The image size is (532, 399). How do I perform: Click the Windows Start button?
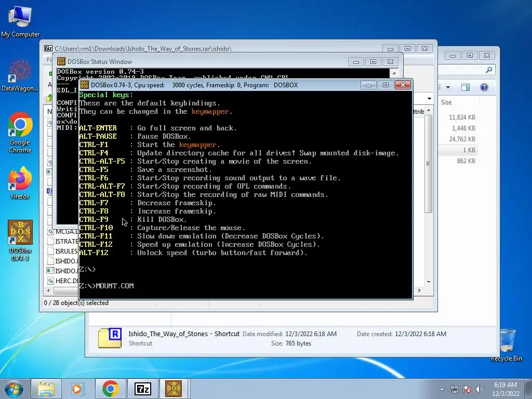(x=14, y=389)
